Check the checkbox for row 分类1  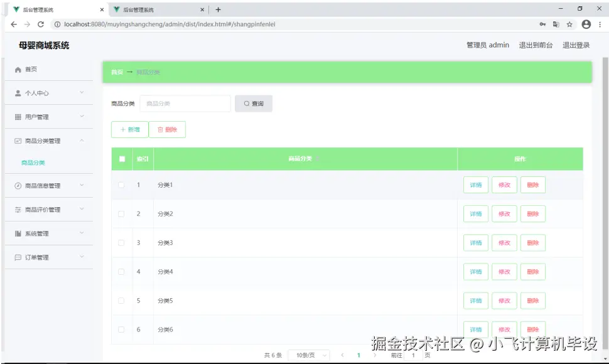[x=121, y=185]
